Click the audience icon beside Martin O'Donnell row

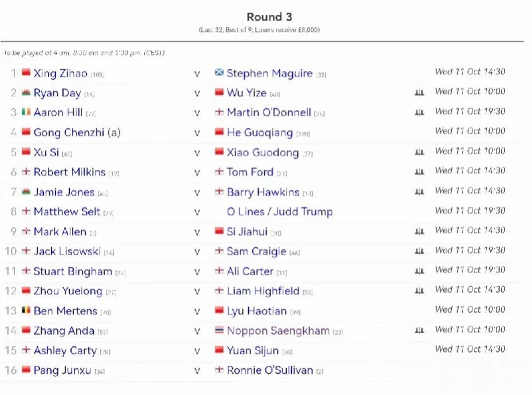tap(419, 112)
